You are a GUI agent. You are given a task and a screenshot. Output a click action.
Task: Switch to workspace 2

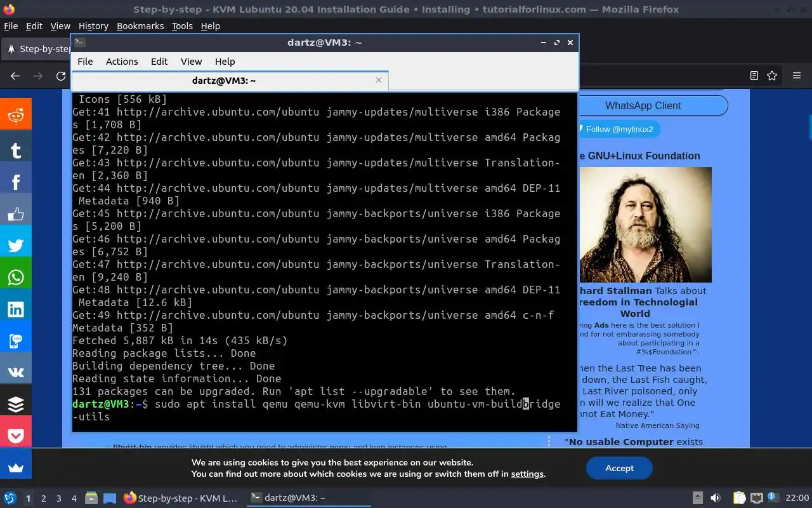click(44, 498)
